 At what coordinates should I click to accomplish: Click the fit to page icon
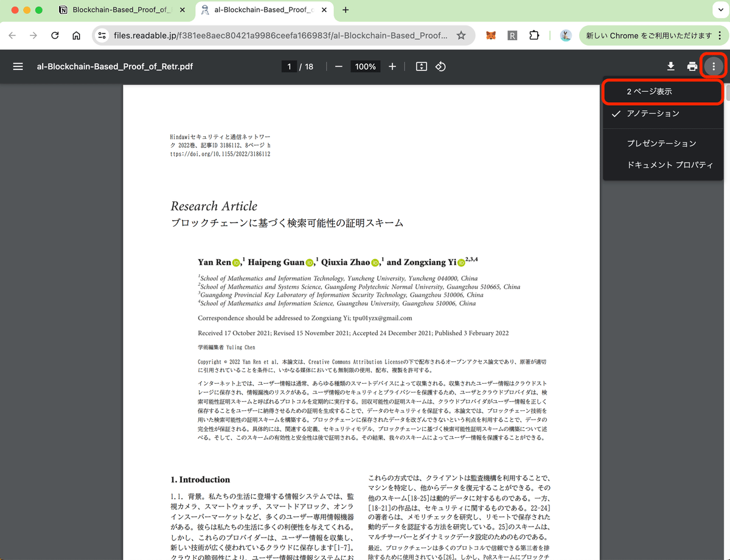click(422, 66)
